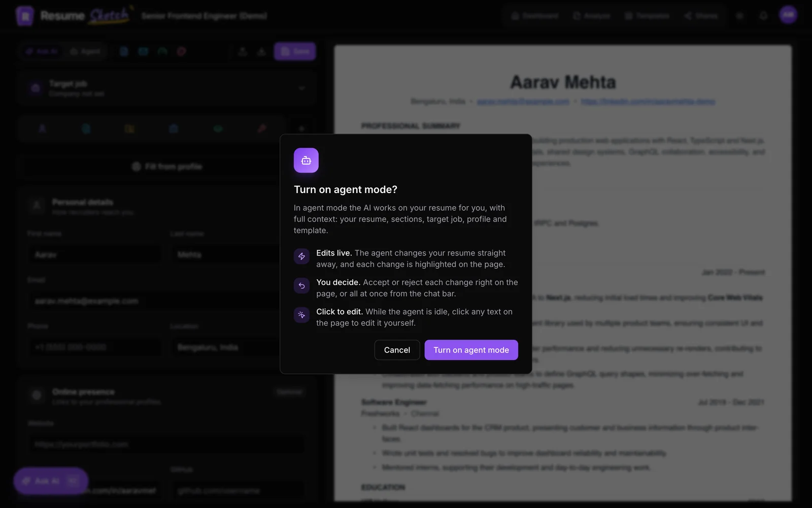Image resolution: width=812 pixels, height=508 pixels.
Task: Click the Aarav Mehta name on resume preview
Action: click(563, 82)
